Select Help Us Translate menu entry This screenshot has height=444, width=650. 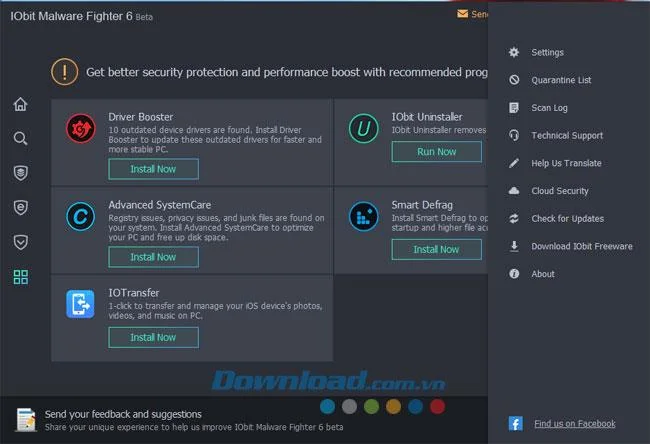(x=566, y=163)
